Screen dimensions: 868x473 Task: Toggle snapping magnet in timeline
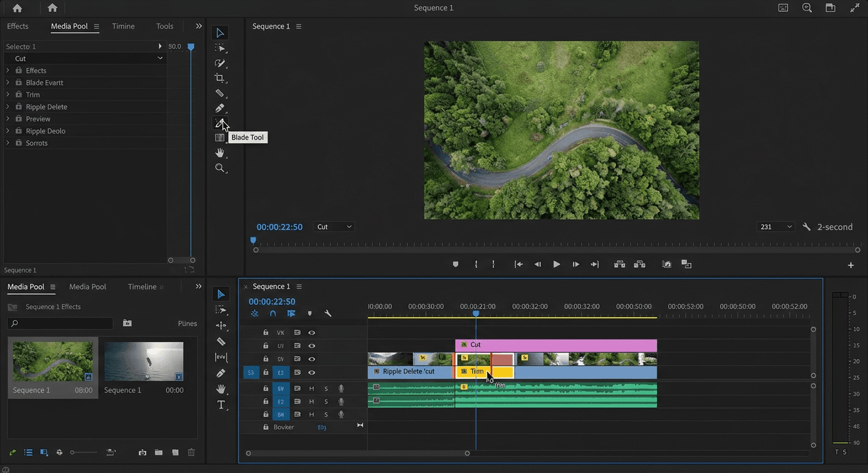[272, 313]
